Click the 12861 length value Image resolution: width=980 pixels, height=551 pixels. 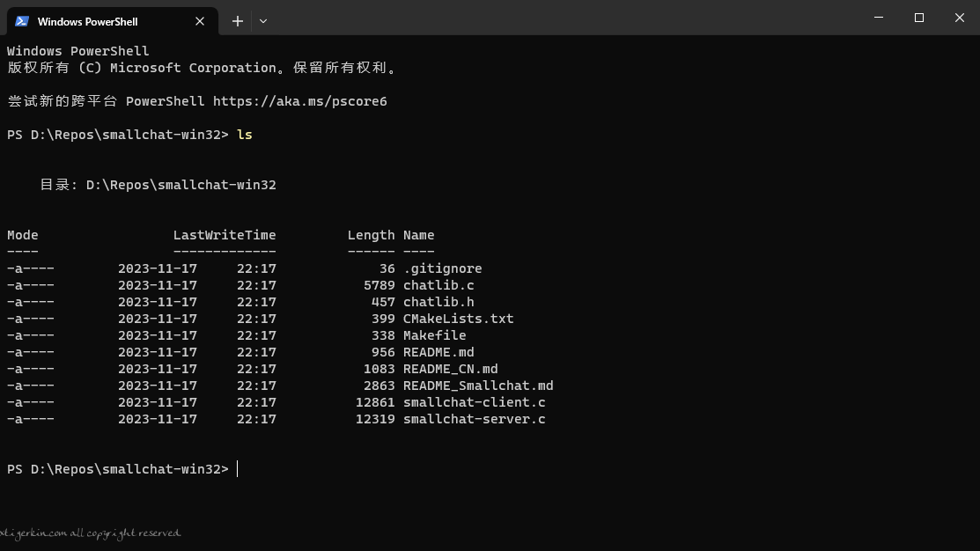click(375, 402)
